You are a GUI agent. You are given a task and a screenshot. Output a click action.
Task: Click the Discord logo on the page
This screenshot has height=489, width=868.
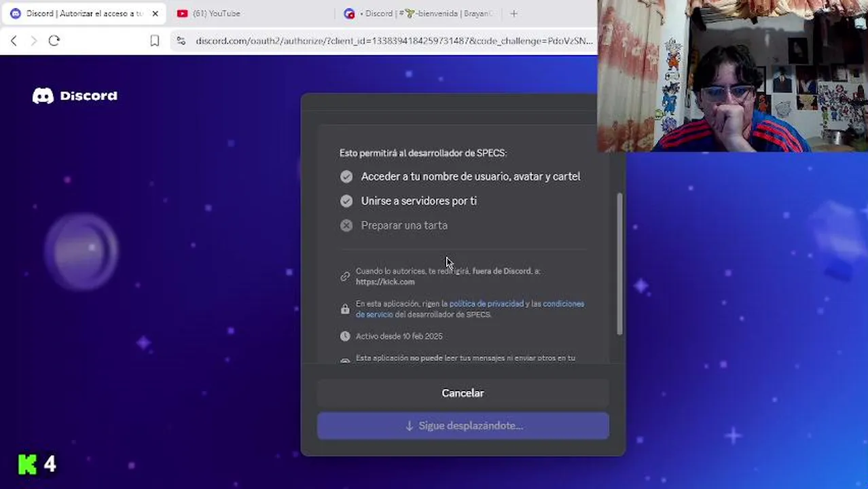[75, 96]
